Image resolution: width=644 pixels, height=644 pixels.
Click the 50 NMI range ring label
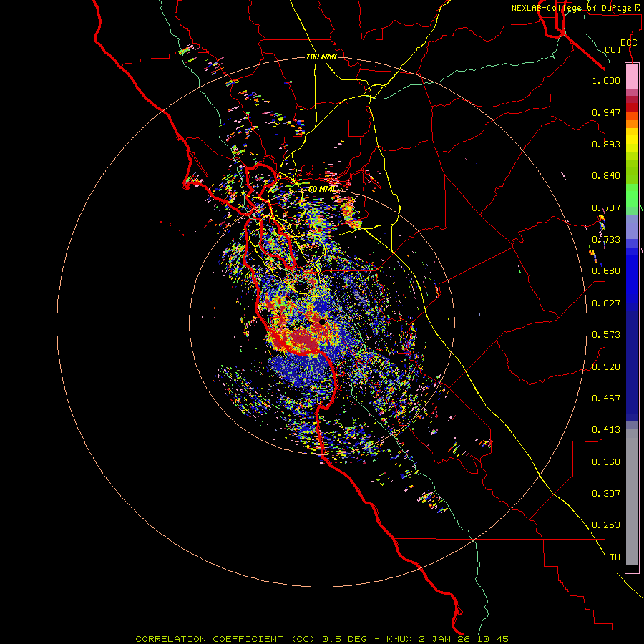[321, 189]
